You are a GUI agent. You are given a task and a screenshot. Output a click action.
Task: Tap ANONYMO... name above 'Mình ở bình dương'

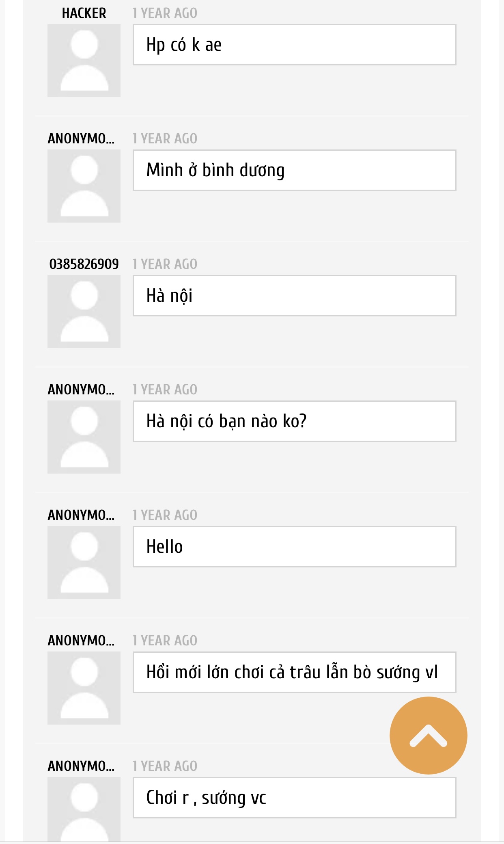[81, 139]
